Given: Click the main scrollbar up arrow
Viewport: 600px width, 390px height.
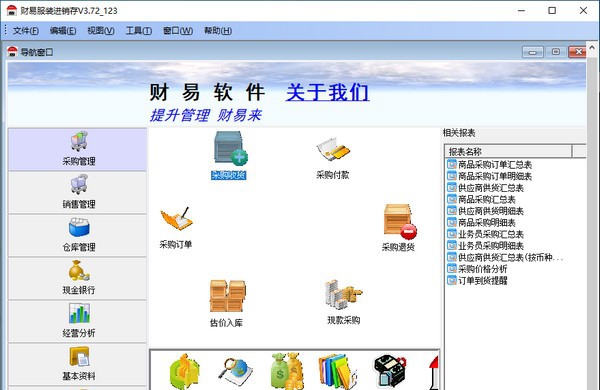Looking at the screenshot, I should point(592,47).
